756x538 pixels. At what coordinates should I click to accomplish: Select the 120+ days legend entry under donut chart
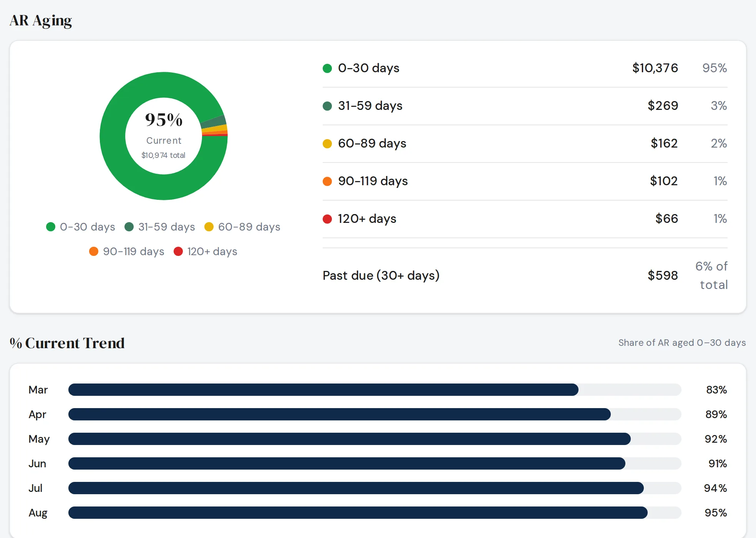click(x=206, y=251)
